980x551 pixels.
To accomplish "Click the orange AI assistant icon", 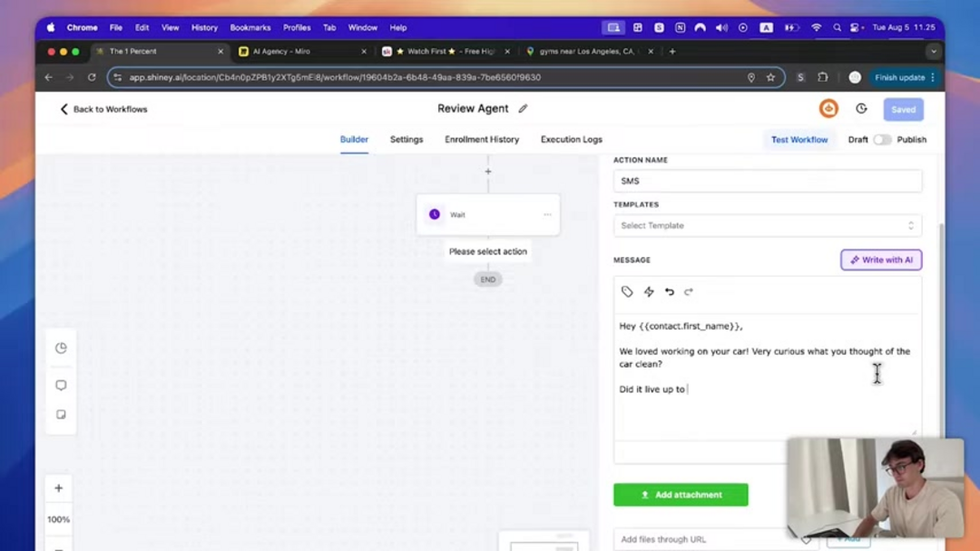I will pyautogui.click(x=828, y=109).
